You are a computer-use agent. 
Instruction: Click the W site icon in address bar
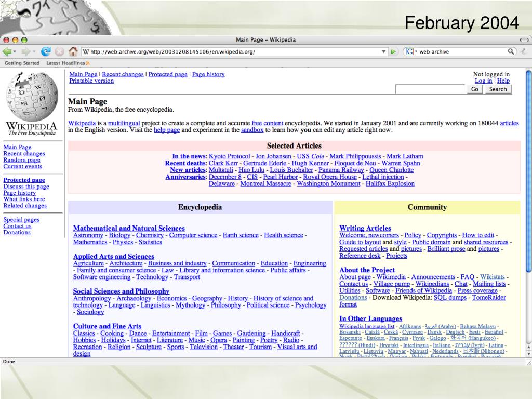pyautogui.click(x=86, y=51)
